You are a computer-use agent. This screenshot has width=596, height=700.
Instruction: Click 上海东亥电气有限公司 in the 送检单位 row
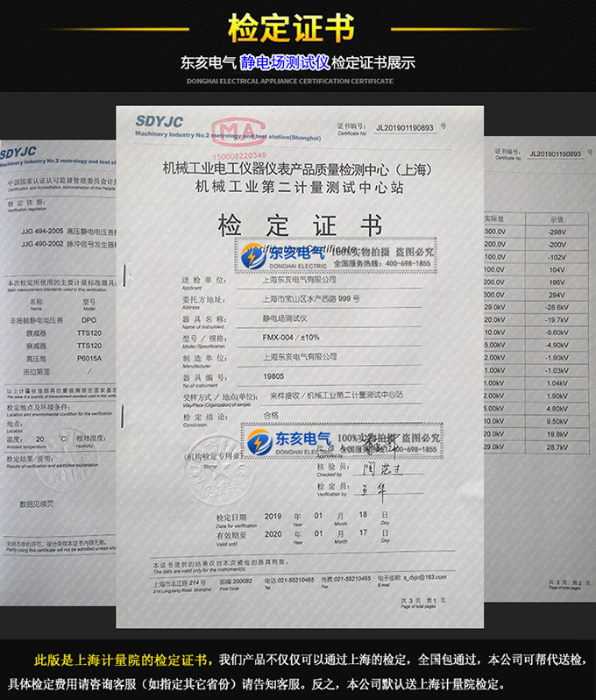point(300,280)
